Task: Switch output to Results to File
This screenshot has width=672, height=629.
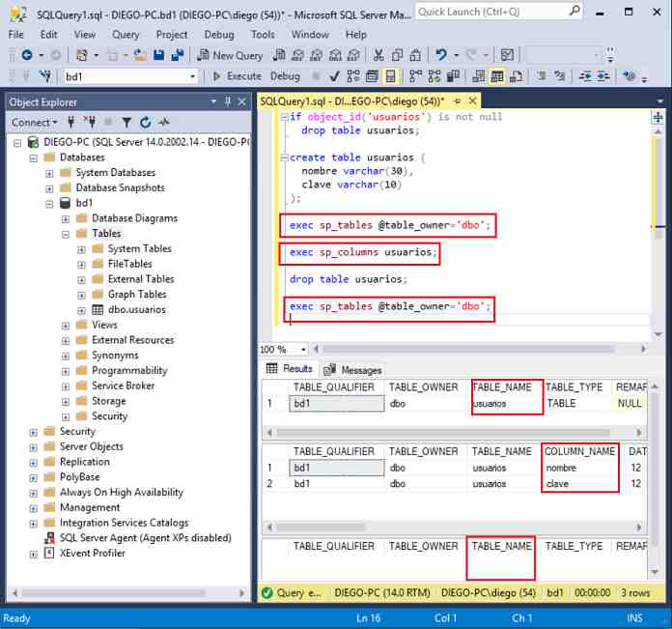Action: 516,76
